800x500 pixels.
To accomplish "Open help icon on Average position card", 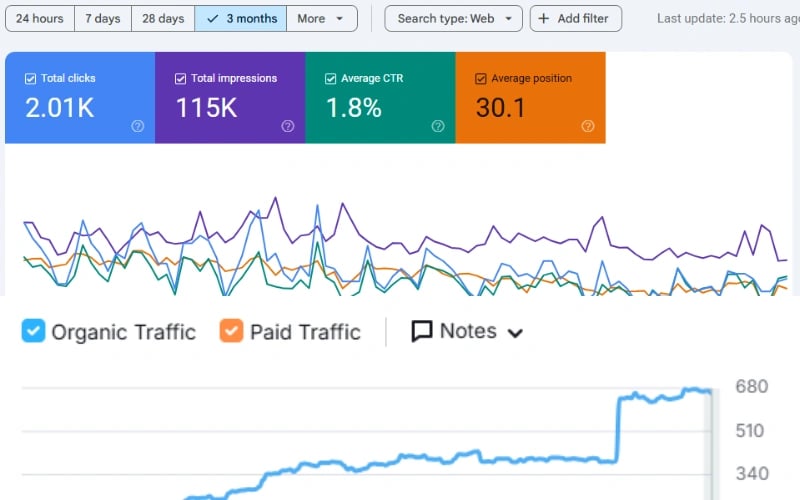I will 588,126.
